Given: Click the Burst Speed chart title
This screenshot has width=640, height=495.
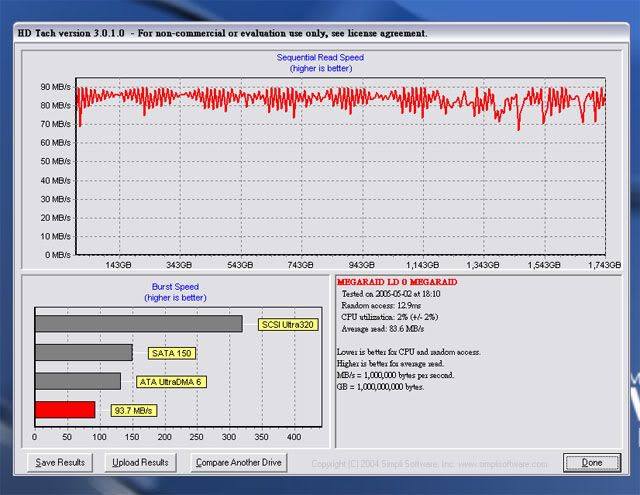Looking at the screenshot, I should click(x=175, y=286).
